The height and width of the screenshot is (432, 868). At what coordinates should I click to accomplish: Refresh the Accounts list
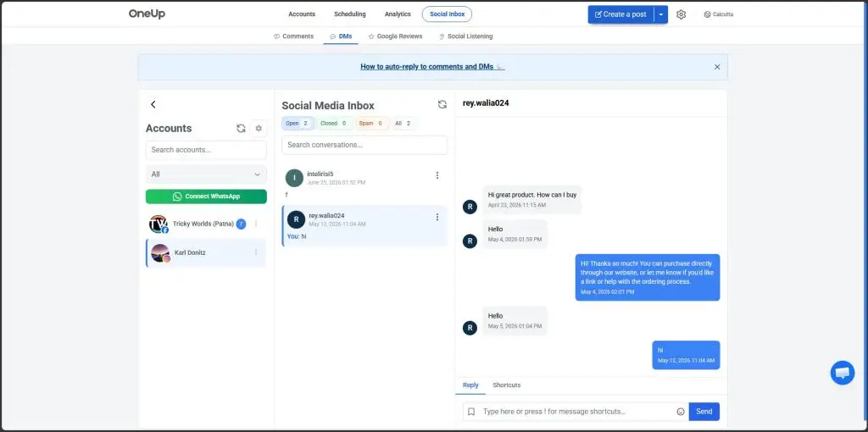point(241,128)
